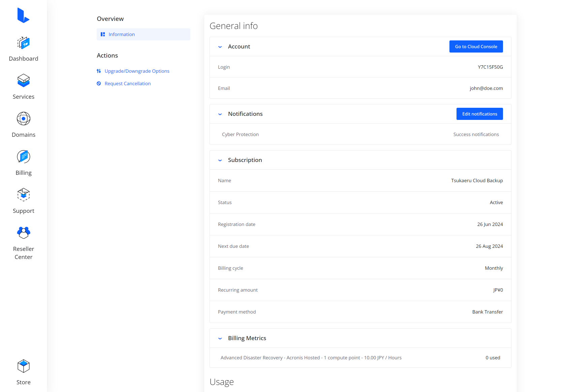Click the Login field label
The height and width of the screenshot is (392, 566).
tap(224, 67)
